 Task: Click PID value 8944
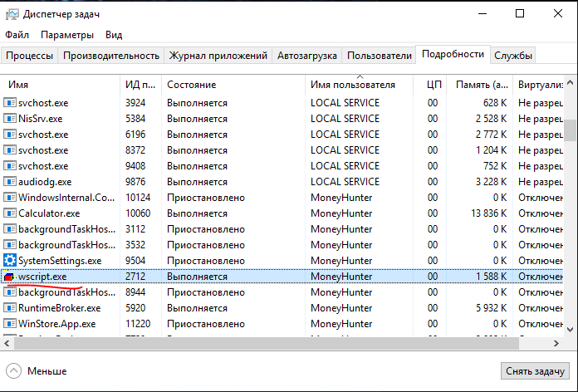pyautogui.click(x=135, y=292)
